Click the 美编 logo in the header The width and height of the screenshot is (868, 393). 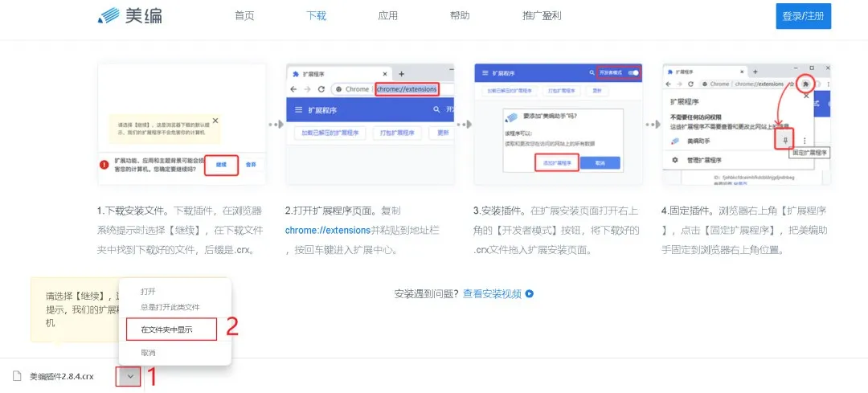tap(130, 15)
